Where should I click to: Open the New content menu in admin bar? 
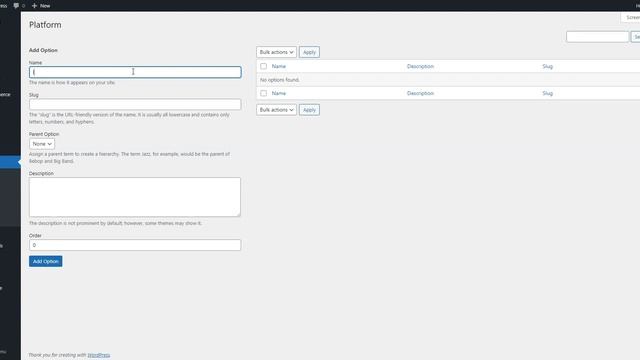[41, 6]
